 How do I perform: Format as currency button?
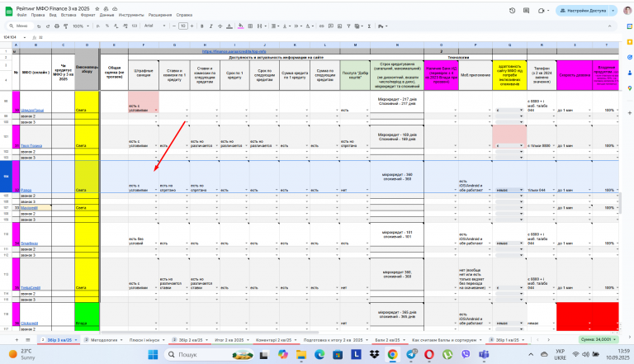pyautogui.click(x=98, y=26)
